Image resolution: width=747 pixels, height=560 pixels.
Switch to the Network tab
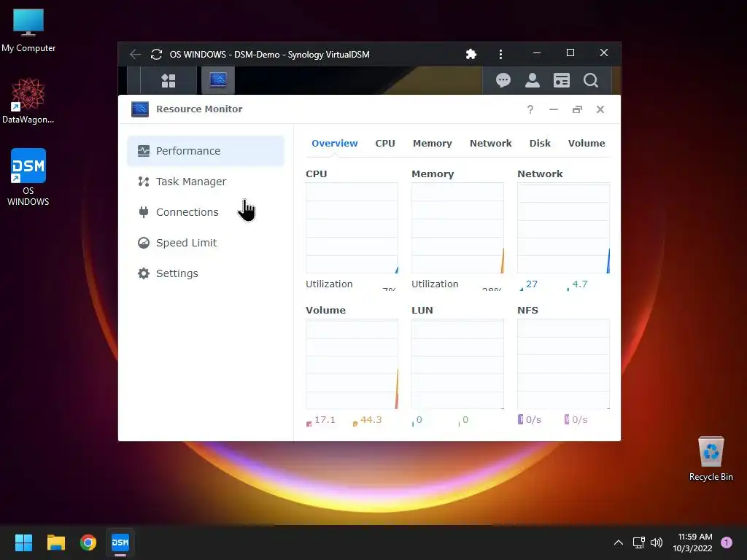(x=490, y=144)
